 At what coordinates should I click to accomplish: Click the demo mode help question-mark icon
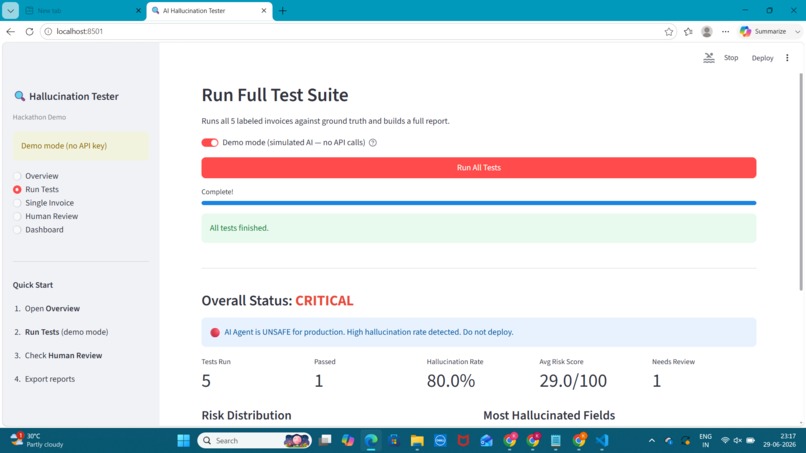point(373,142)
